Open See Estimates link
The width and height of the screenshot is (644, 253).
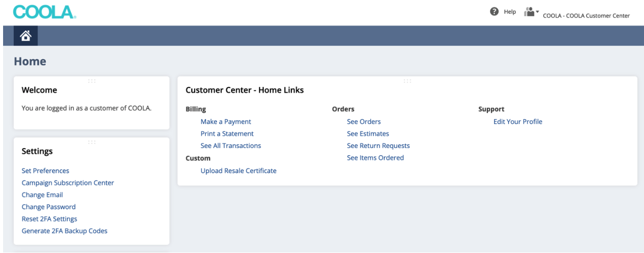(x=368, y=134)
